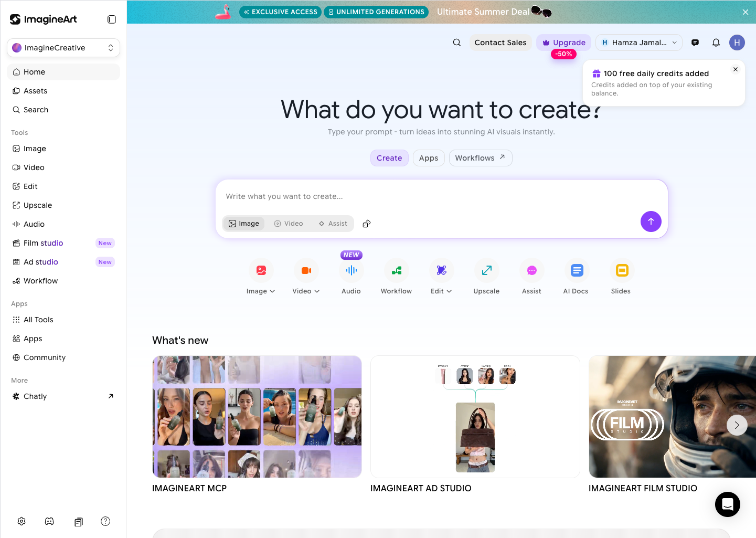Launch the Audio shortcut icon
Image resolution: width=756 pixels, height=538 pixels.
click(x=352, y=270)
